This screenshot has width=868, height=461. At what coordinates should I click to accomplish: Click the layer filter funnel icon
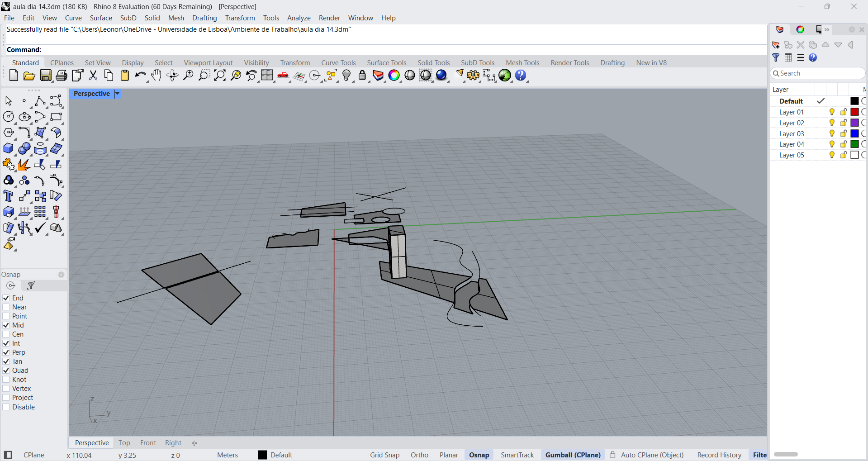coord(776,57)
